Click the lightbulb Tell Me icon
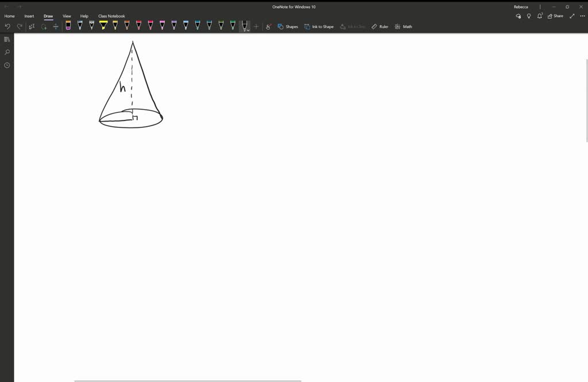The width and height of the screenshot is (588, 382). (529, 16)
